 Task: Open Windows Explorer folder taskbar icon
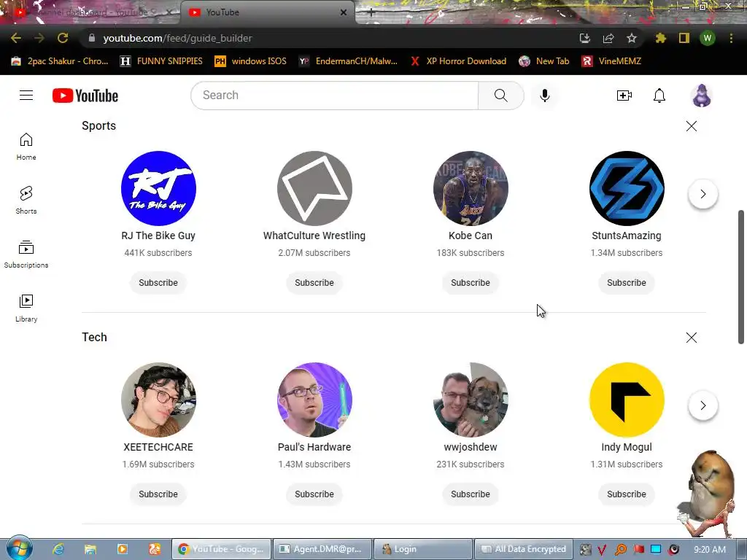click(x=90, y=549)
